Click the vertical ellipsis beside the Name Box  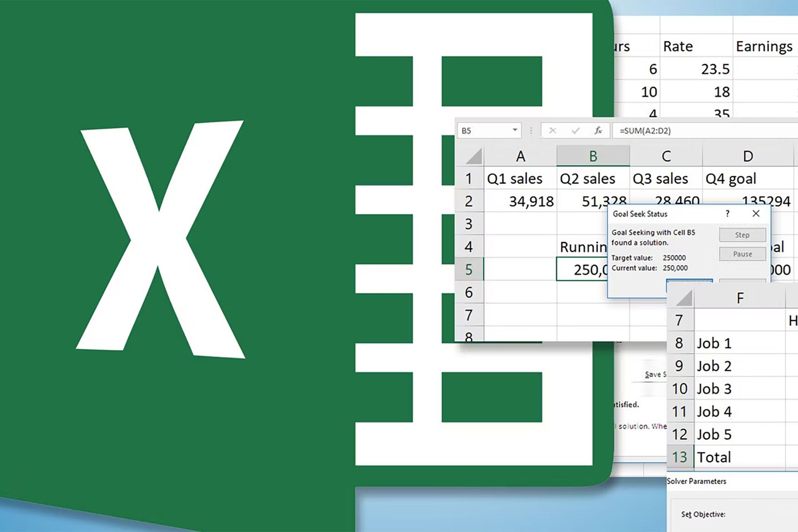531,130
